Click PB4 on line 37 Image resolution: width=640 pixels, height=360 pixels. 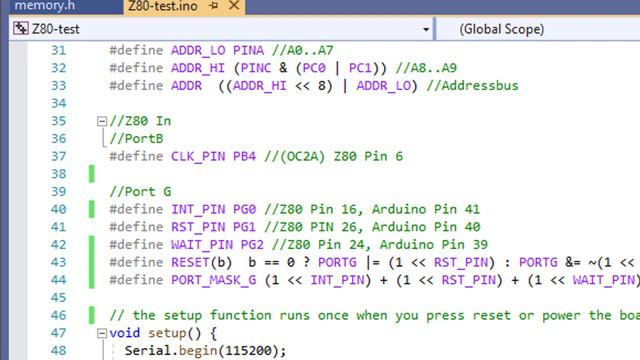(244, 156)
